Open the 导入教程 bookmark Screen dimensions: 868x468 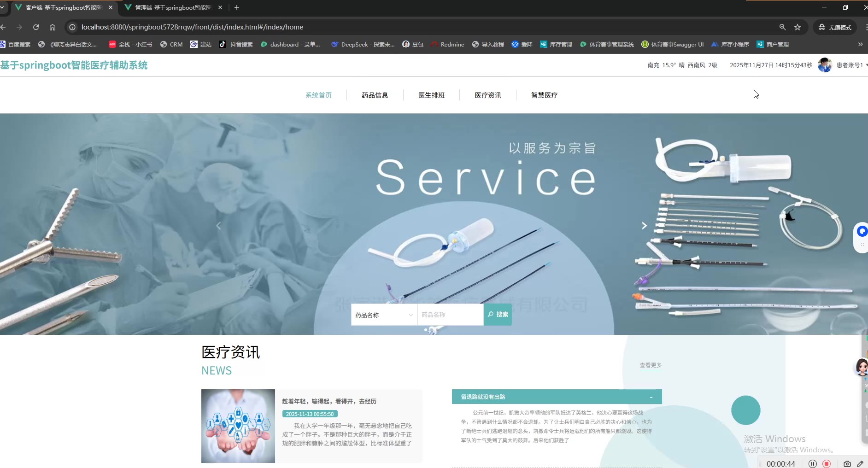coord(488,44)
